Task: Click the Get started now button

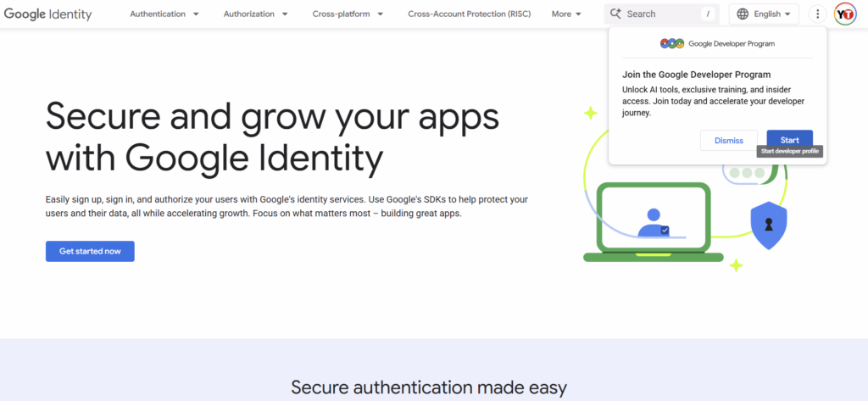Action: pyautogui.click(x=90, y=252)
